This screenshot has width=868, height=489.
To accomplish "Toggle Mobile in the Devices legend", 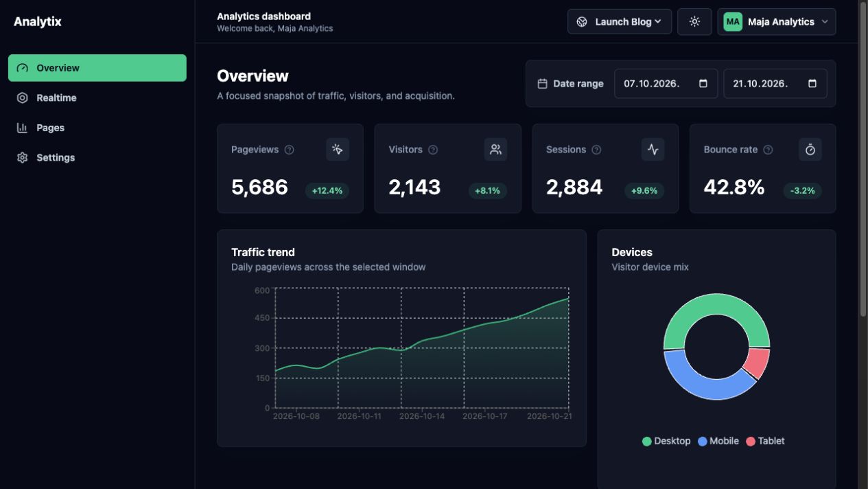I will [718, 441].
